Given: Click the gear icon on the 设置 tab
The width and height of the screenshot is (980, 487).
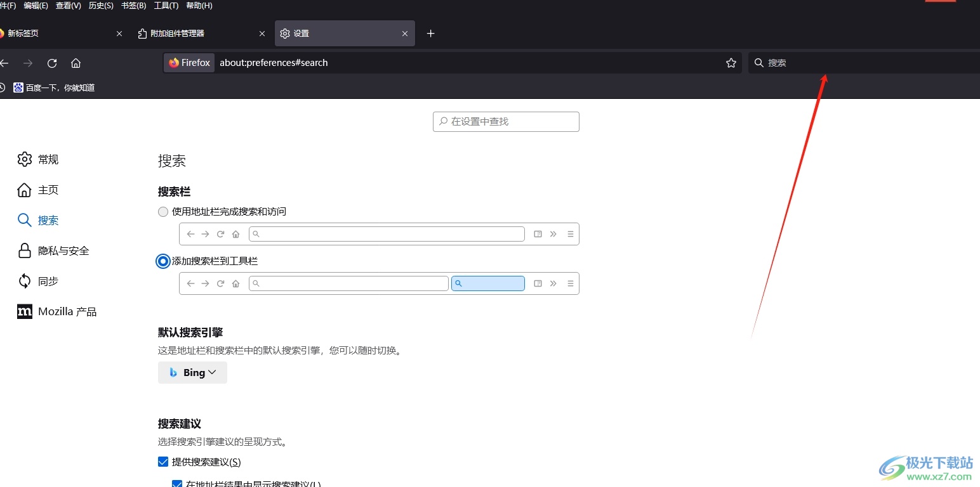Looking at the screenshot, I should click(x=285, y=34).
